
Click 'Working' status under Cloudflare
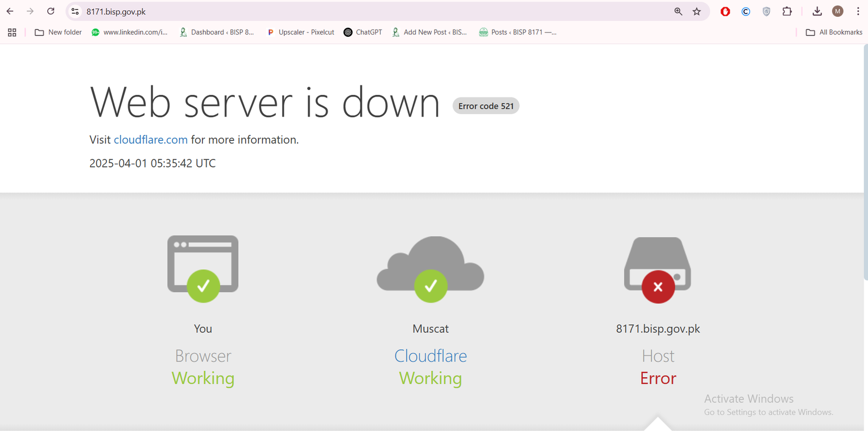431,378
